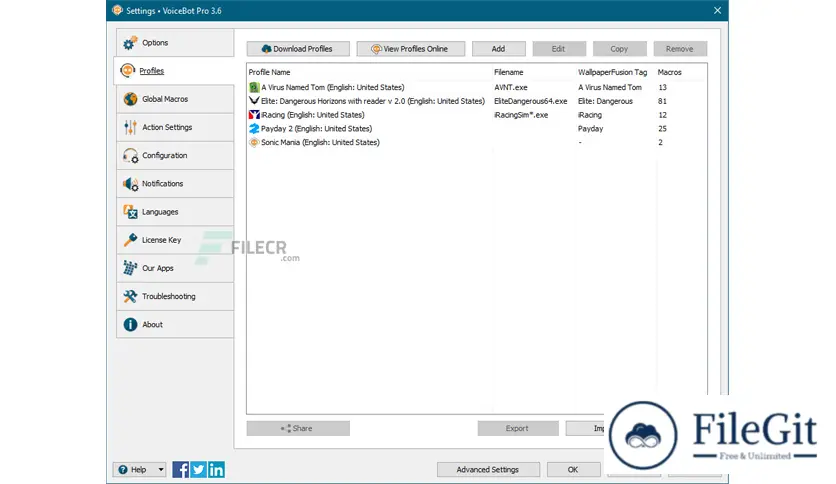Sort by WallpaperFusion Tag column header
Viewport: 836px width, 484px height.
point(613,72)
